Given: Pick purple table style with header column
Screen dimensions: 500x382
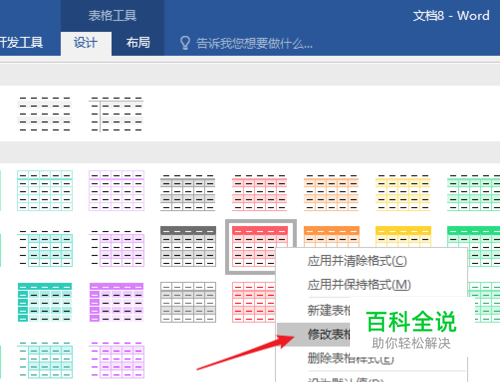Looking at the screenshot, I should point(116,248).
